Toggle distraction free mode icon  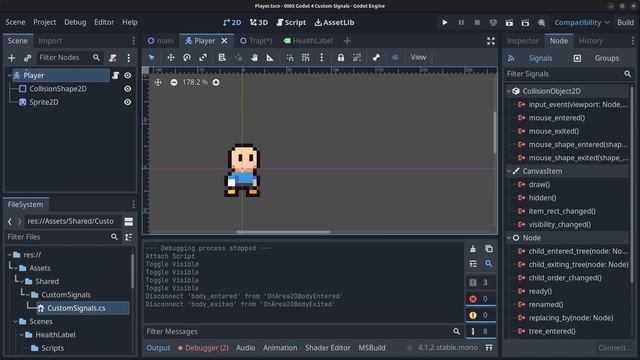point(491,41)
